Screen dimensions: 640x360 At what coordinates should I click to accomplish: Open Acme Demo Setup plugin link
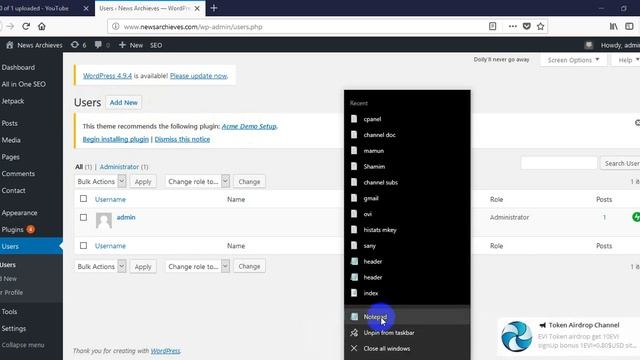point(249,126)
